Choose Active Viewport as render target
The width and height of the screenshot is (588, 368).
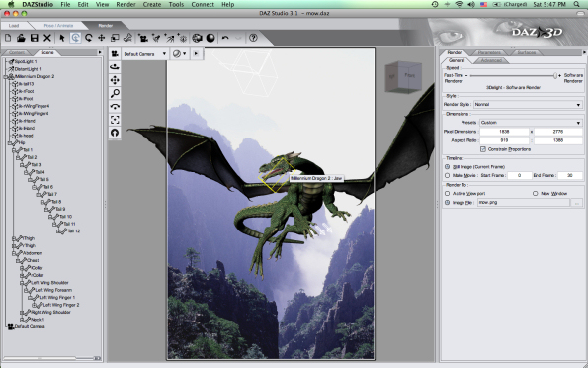coord(447,193)
